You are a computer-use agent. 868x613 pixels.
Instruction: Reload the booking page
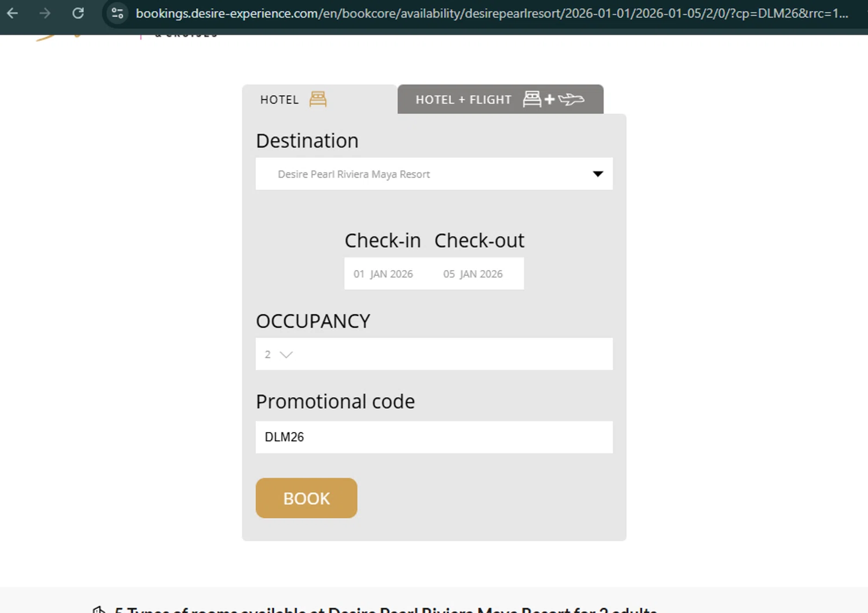(x=78, y=13)
